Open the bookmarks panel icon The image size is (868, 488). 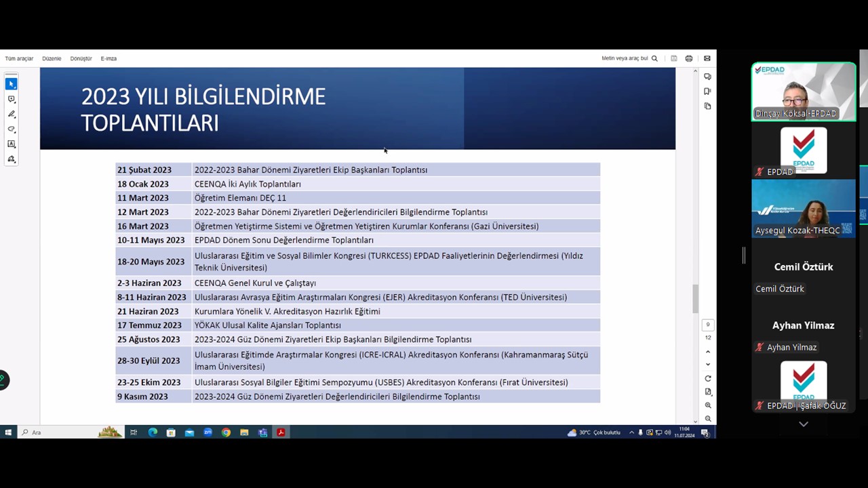coord(707,91)
